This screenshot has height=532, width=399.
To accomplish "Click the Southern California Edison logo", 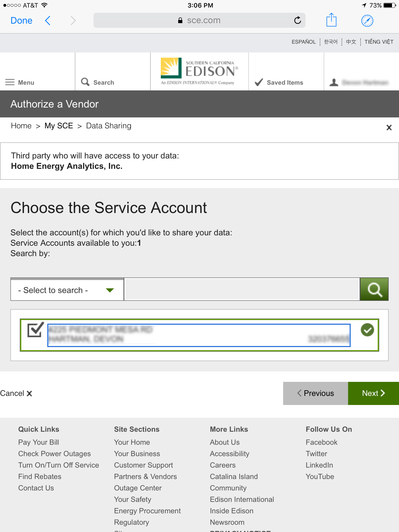I will (x=199, y=71).
